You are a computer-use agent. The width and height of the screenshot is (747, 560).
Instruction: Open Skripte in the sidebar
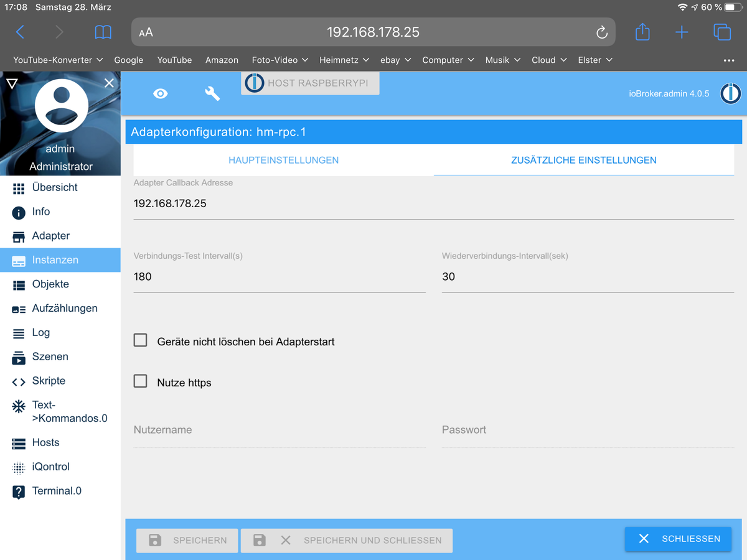coord(60,381)
